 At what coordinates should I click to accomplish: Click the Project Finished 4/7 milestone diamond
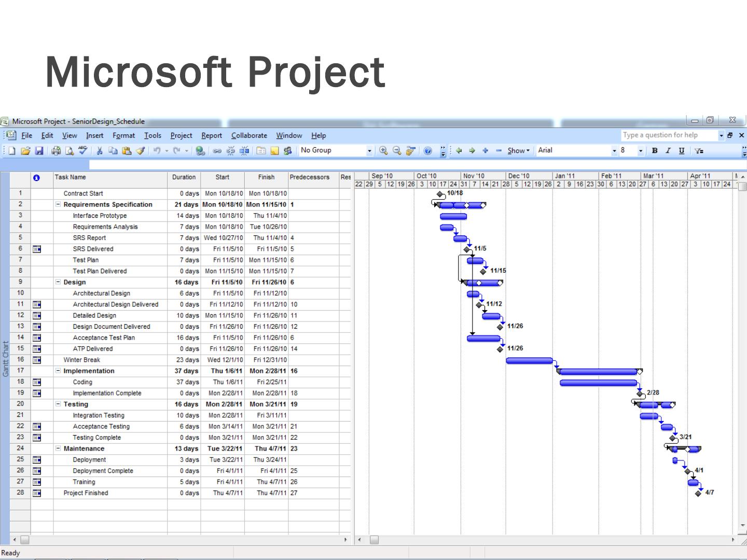[x=698, y=494]
